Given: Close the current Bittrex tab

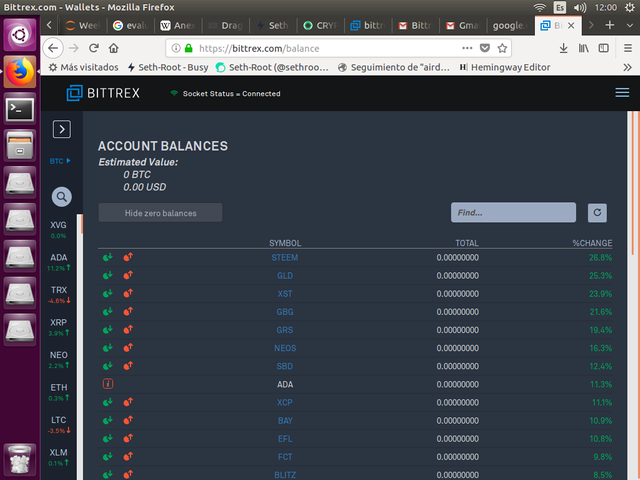Looking at the screenshot, I should [x=571, y=25].
